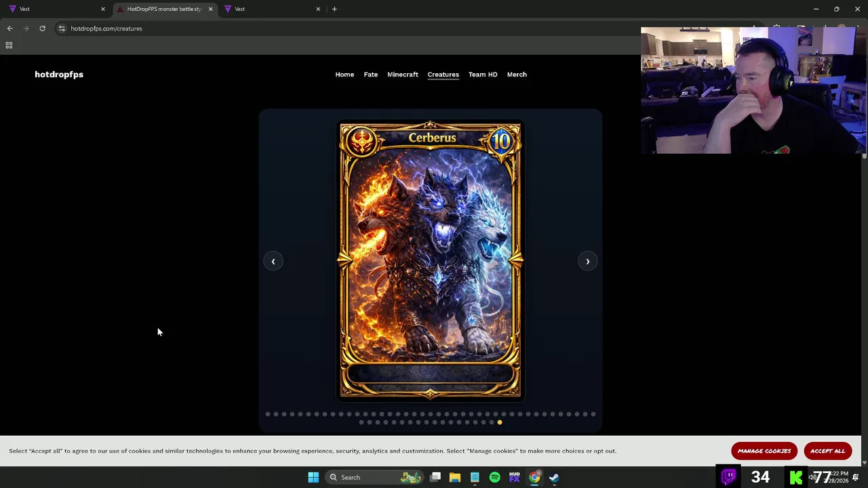Open the Windows Start menu
This screenshot has width=868, height=488.
click(313, 477)
